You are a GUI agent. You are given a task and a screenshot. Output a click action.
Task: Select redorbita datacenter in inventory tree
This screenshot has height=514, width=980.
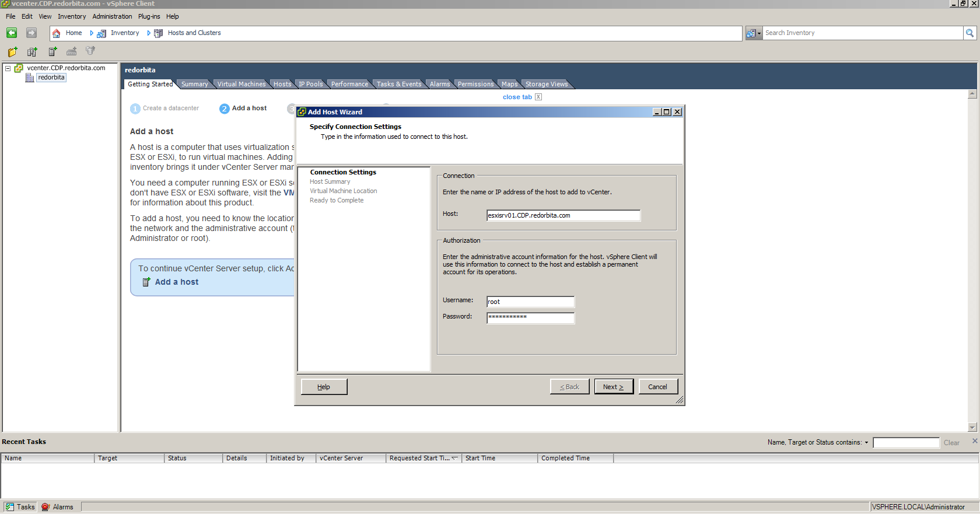click(x=51, y=78)
